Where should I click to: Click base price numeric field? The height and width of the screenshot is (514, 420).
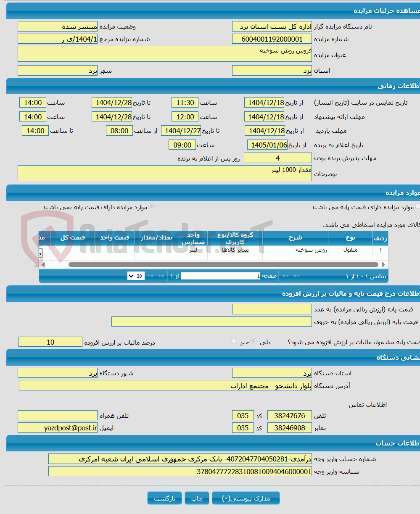pos(272,309)
